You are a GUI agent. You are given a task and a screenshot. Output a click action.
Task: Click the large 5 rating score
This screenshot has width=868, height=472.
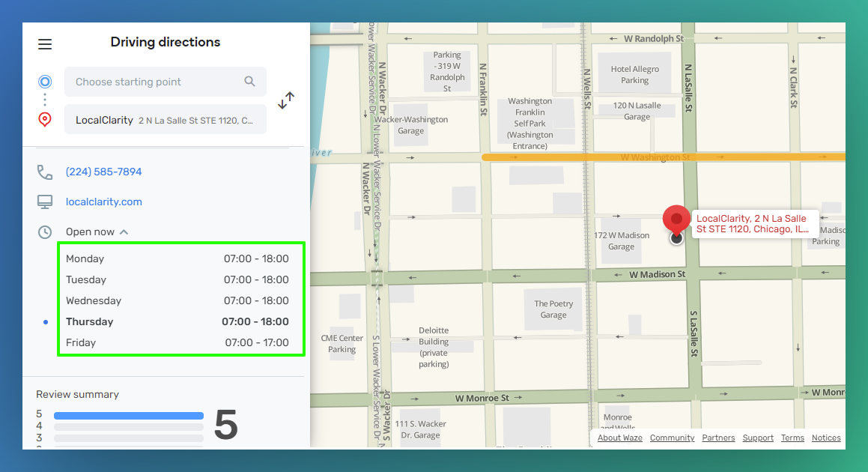[x=226, y=426]
